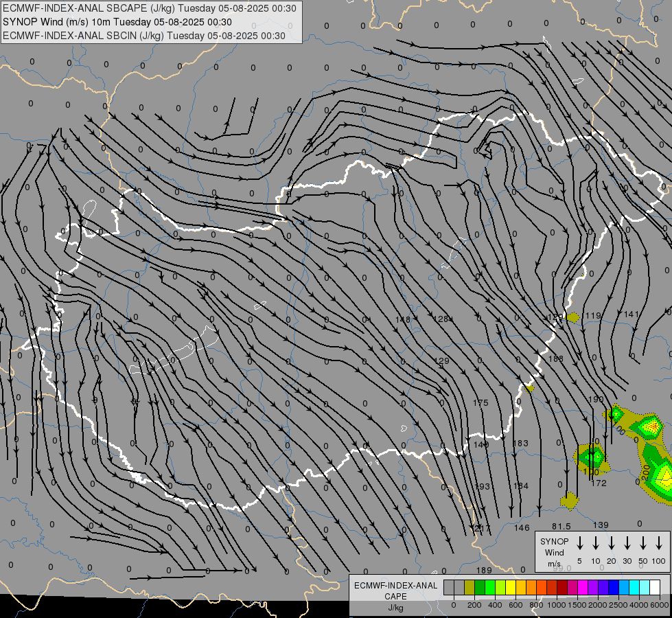Screen dimensions: 672x618
Task: Select the dark maroon red CAPE legend swatch
Action: click(562, 587)
